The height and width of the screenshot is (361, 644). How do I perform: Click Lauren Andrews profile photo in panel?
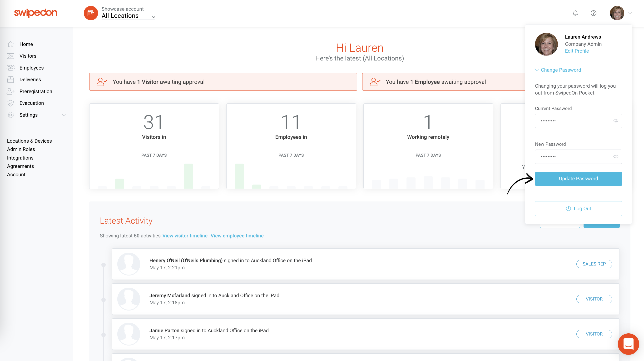pos(546,44)
